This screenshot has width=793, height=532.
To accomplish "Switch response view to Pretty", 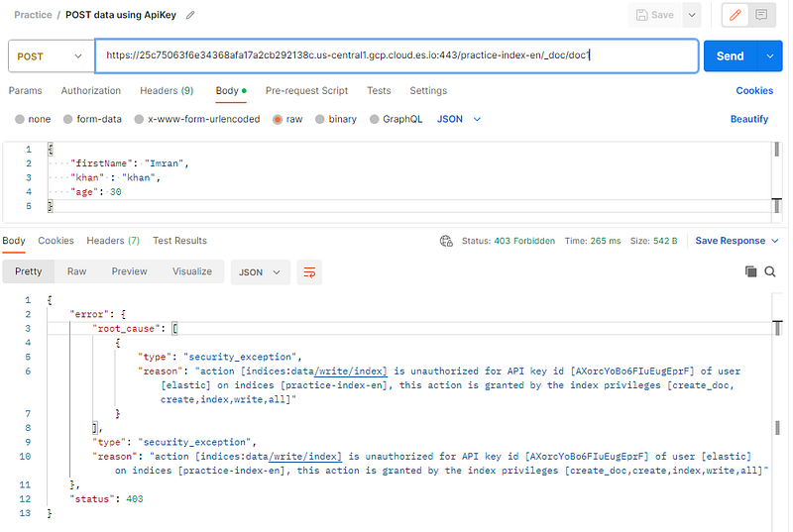I will pyautogui.click(x=29, y=271).
